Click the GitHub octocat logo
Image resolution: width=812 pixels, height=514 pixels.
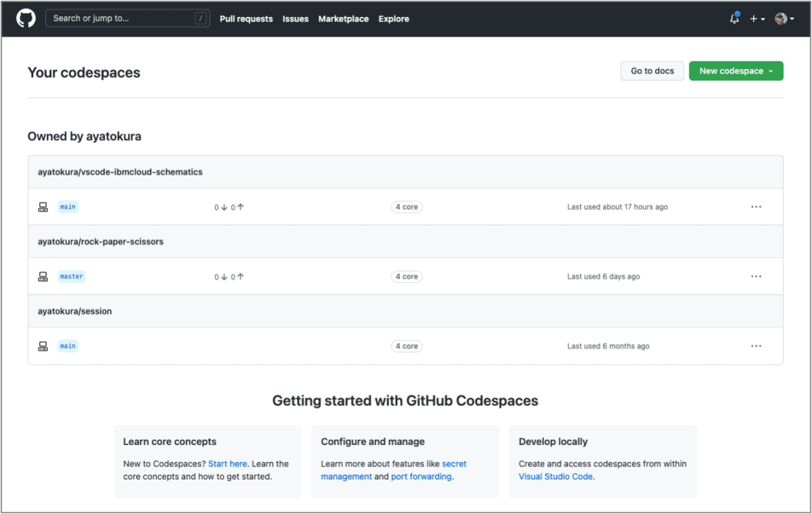25,18
